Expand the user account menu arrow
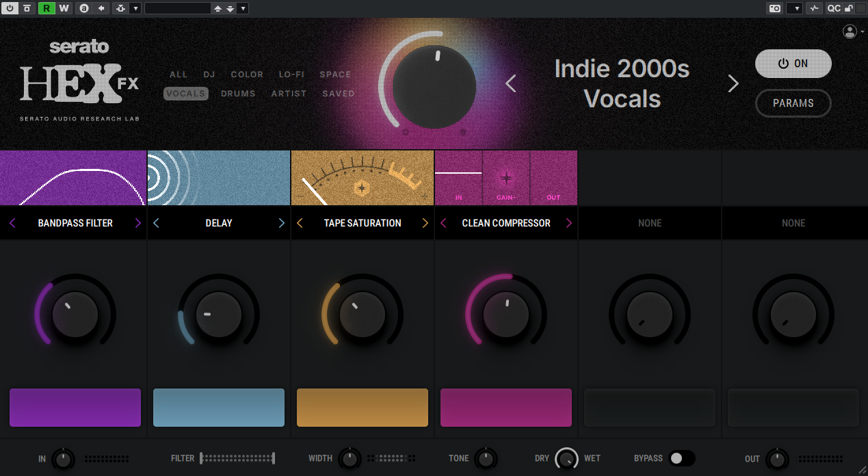This screenshot has width=868, height=476. 863,32
